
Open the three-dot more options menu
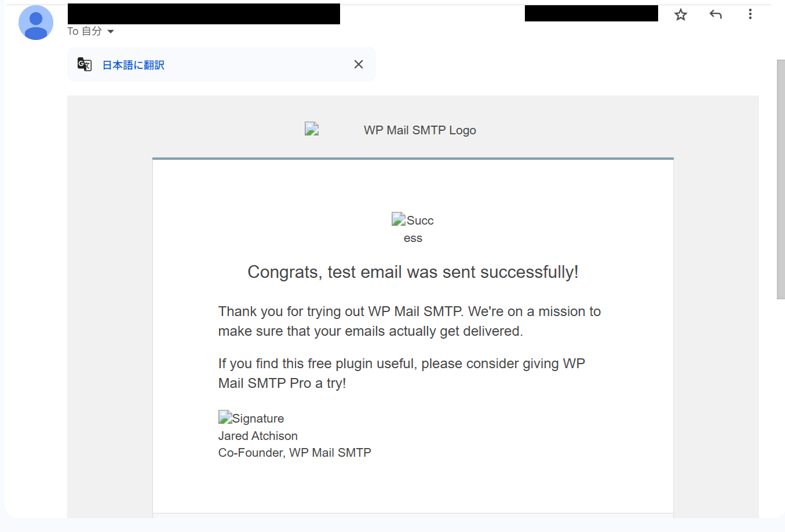(x=750, y=14)
